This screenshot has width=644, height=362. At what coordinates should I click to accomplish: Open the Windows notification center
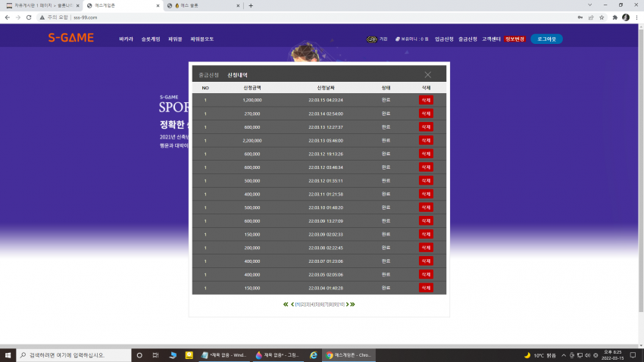(x=633, y=355)
